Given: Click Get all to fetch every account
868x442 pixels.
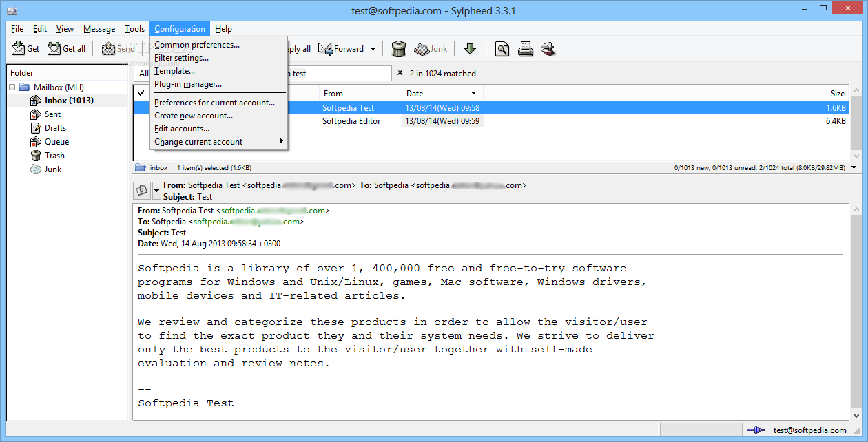Looking at the screenshot, I should click(x=67, y=49).
